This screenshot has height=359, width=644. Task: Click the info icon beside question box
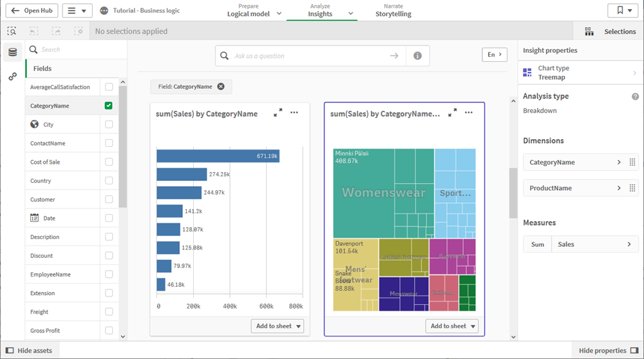pos(417,56)
